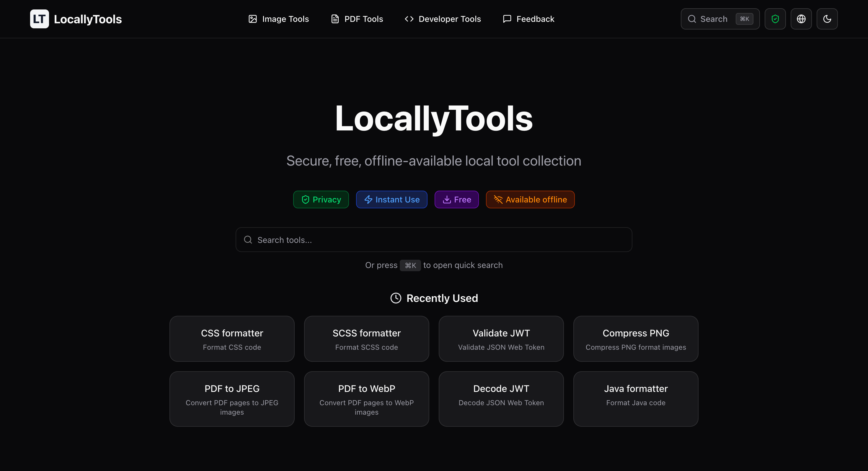Open the PDF Tools menu
Screen dimensions: 868x471
(357, 19)
